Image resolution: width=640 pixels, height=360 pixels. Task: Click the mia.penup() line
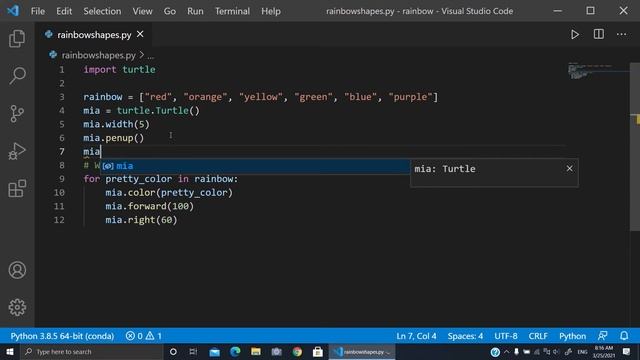pos(113,138)
